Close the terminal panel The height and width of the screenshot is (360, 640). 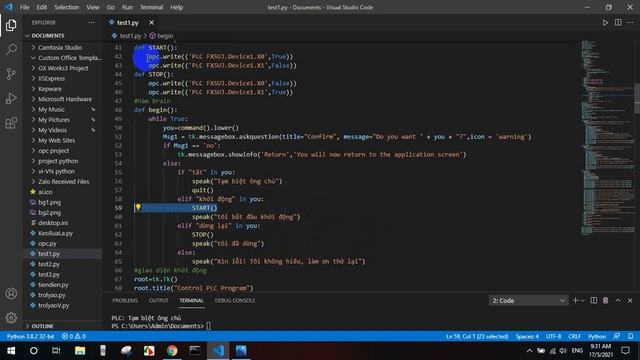tap(630, 300)
